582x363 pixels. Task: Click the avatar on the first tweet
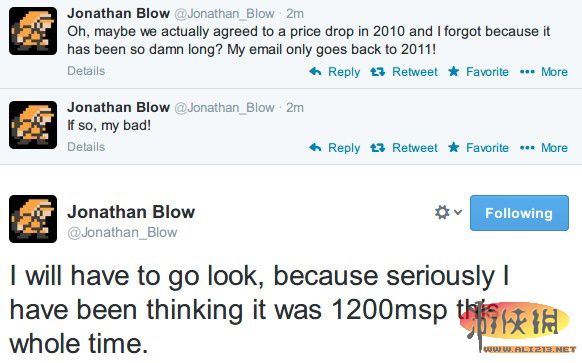33,31
